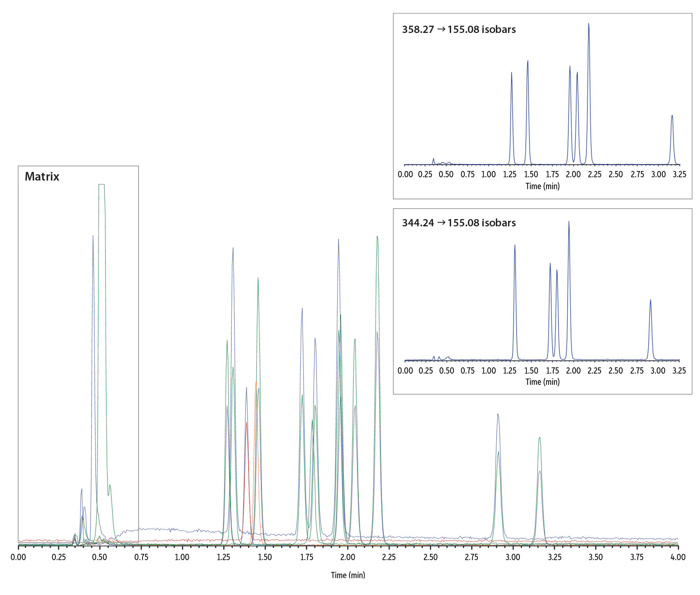Click the main chart Time (min) axis label
The image size is (700, 595).
coord(348,575)
